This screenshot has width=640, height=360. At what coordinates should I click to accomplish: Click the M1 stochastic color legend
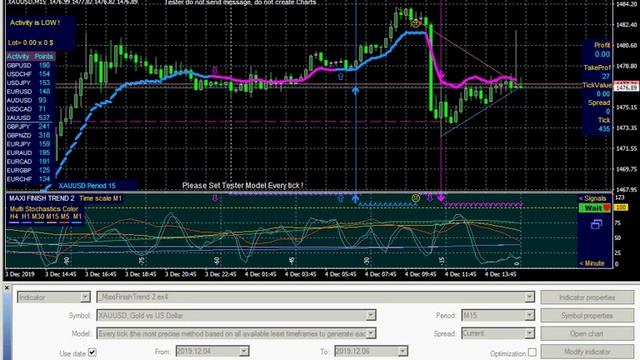click(x=77, y=216)
